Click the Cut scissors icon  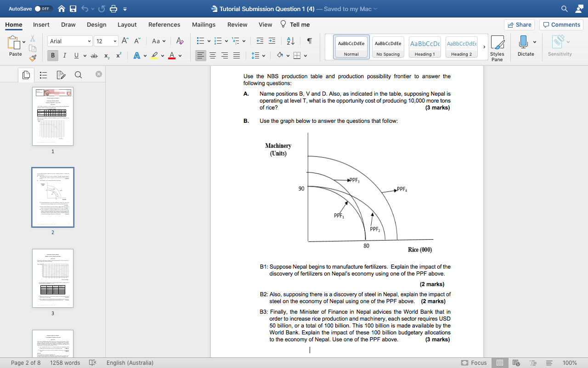(33, 39)
